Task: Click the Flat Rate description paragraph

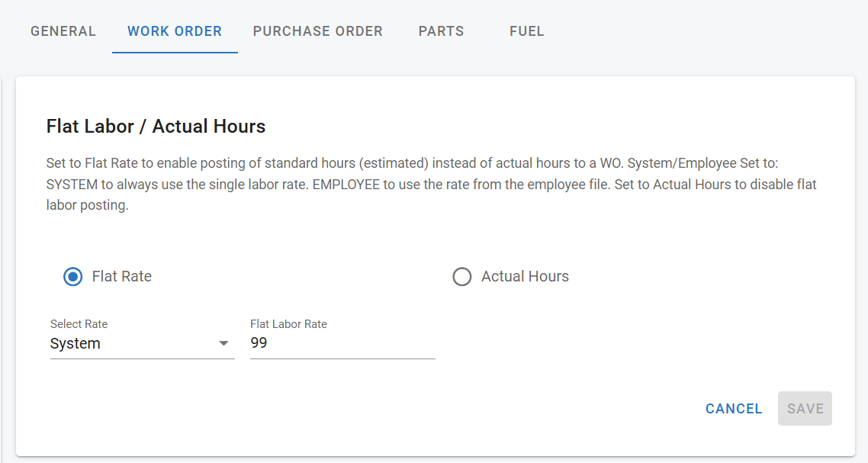Action: [x=432, y=185]
